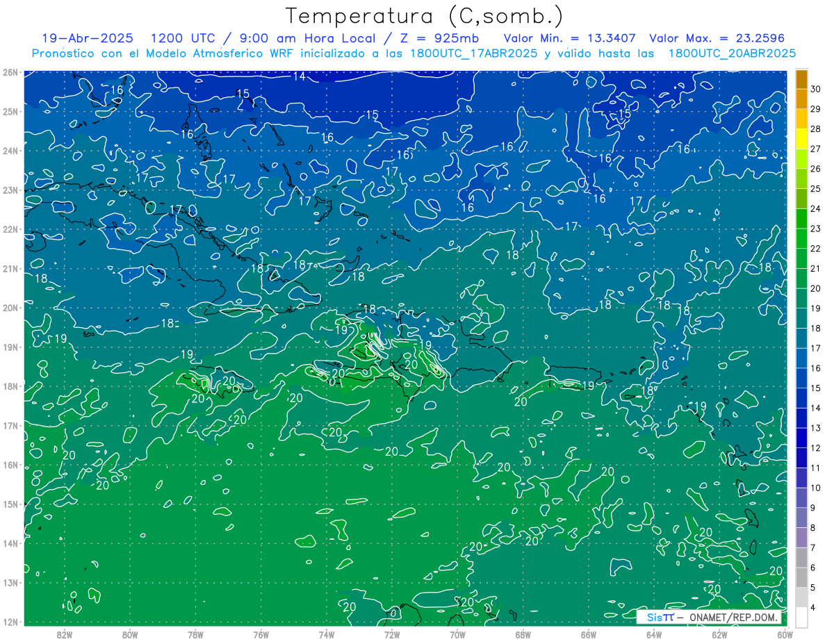Click the 62W longitude axis label

(719, 634)
